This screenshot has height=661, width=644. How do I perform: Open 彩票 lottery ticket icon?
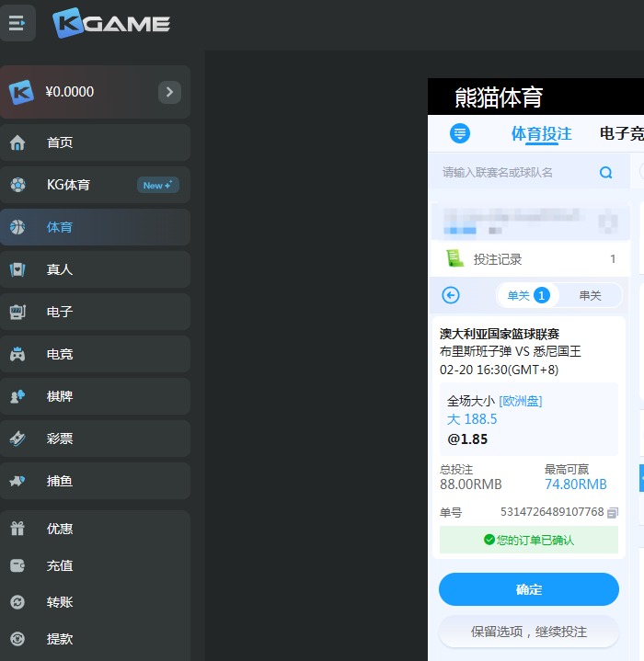pyautogui.click(x=17, y=439)
